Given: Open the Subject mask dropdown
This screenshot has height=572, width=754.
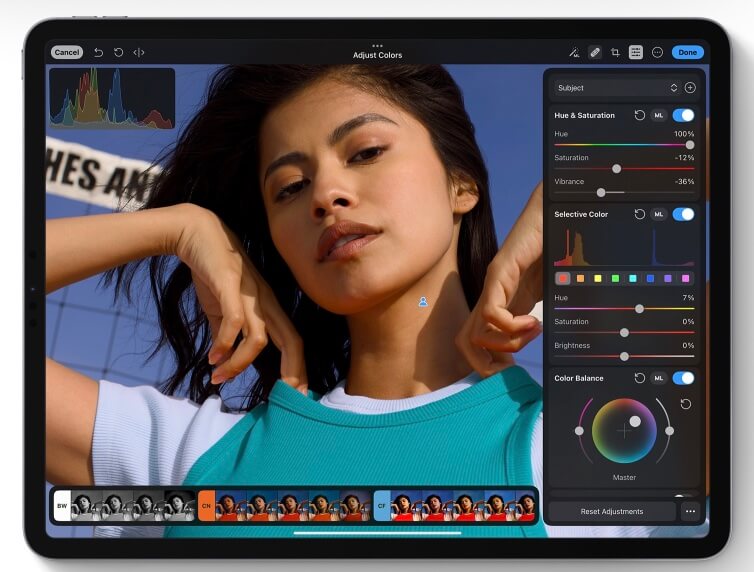Looking at the screenshot, I should [x=617, y=88].
